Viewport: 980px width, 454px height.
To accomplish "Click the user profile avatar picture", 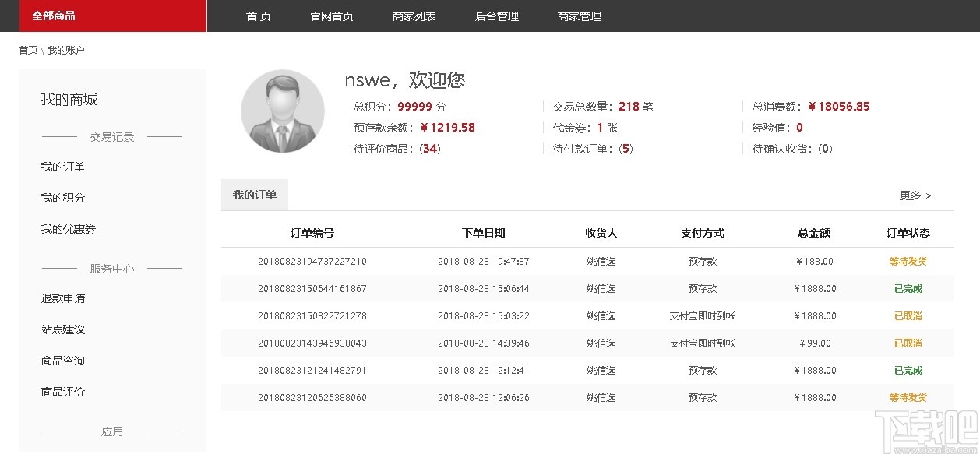I will (x=282, y=111).
